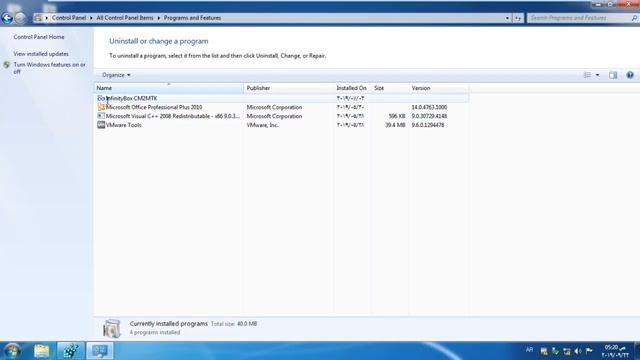Image resolution: width=640 pixels, height=360 pixels.
Task: Toggle the preview pane icon
Action: click(613, 75)
